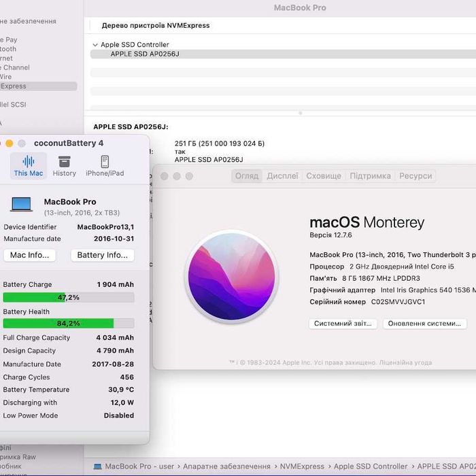
Task: Click the MacBook Pro - user path bar item
Action: [139, 466]
